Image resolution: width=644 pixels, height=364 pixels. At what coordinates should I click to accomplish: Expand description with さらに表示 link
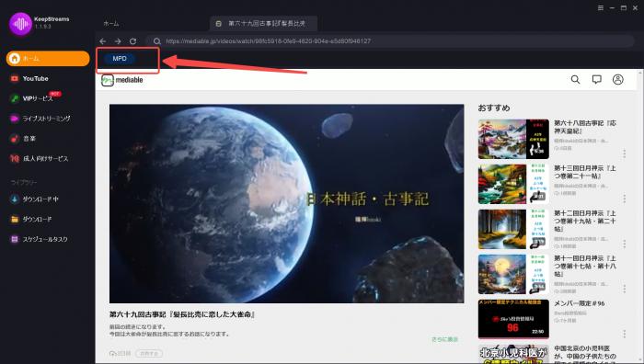click(444, 340)
